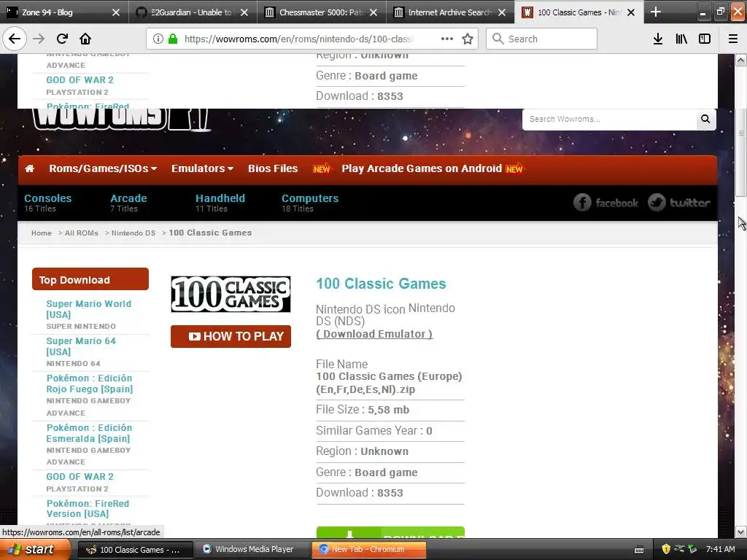Open the browser home page
747x560 pixels.
(x=85, y=39)
